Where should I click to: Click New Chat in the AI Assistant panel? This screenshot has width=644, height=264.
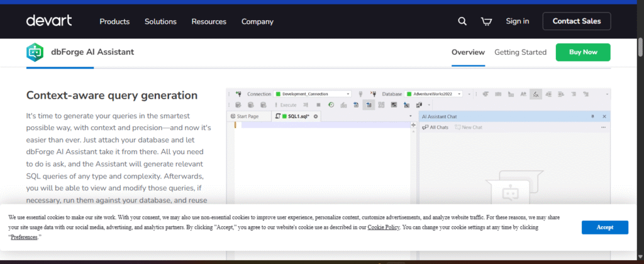pos(469,127)
